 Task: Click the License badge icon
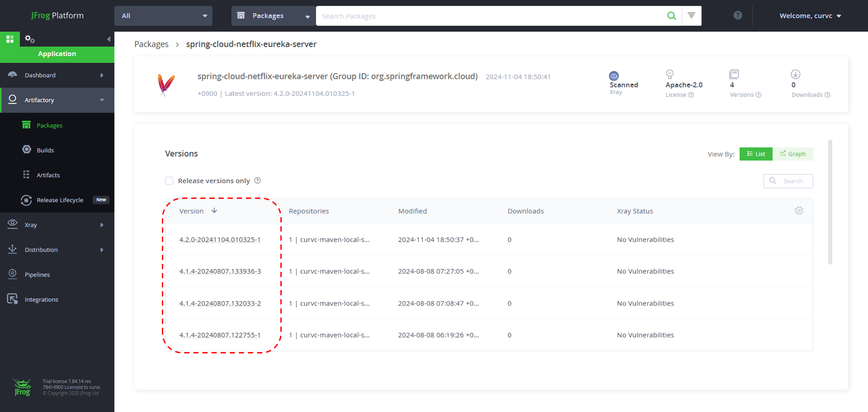click(670, 74)
